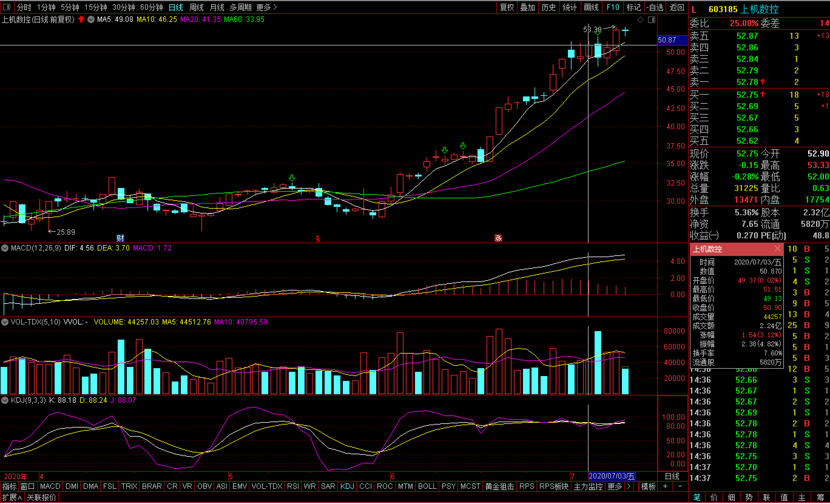Click the 复权 adjustment button

507,7
